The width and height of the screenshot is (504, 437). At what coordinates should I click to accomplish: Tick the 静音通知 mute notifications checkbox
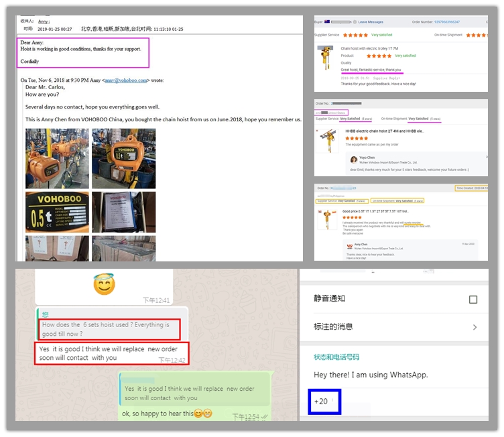tap(473, 300)
